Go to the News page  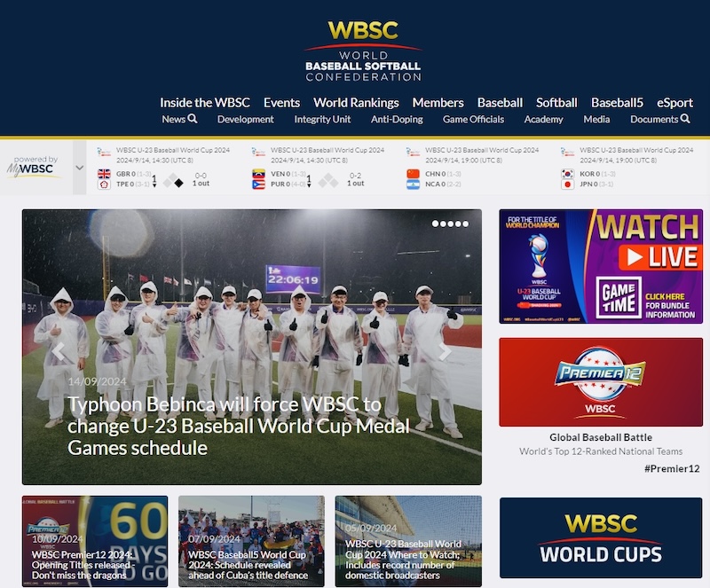point(174,119)
